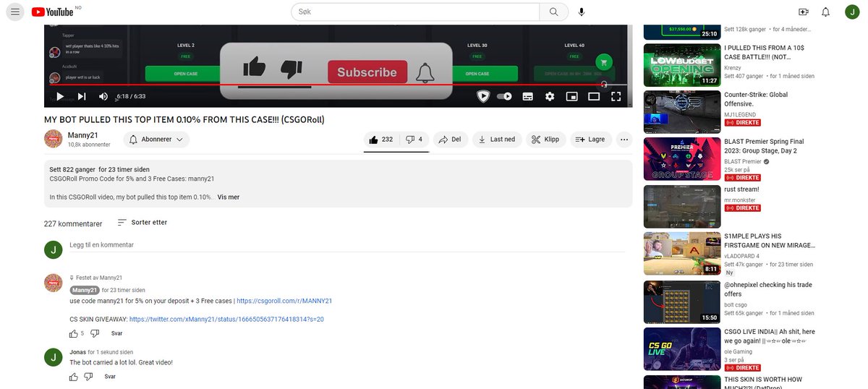Open notifications bell in header
The image size is (868, 389).
(x=826, y=12)
